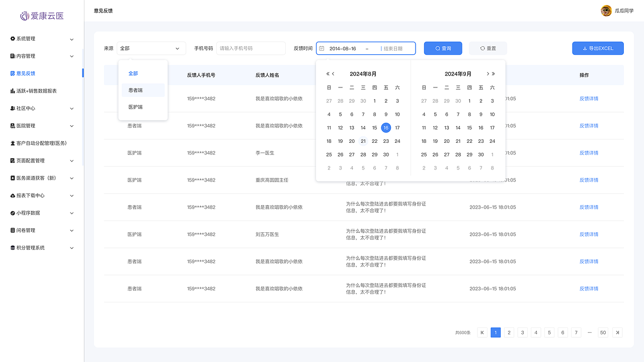Screen dimensions: 644x362
Task: Select the 20th in the 2024年9月 calendar
Action: [447, 141]
